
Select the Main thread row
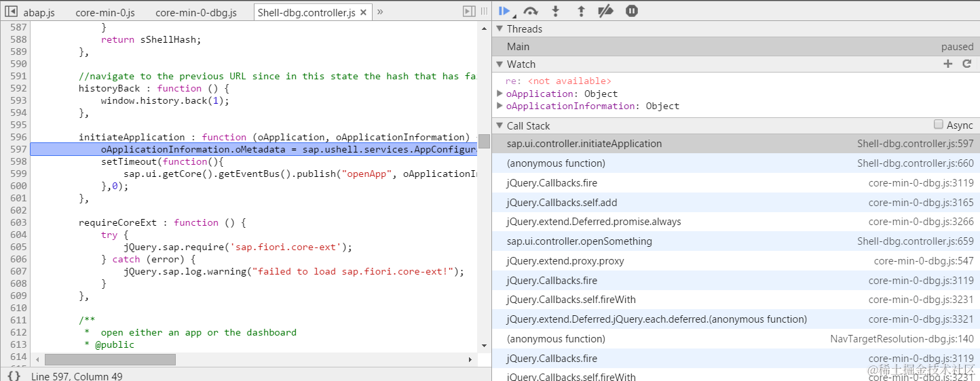[x=736, y=47]
